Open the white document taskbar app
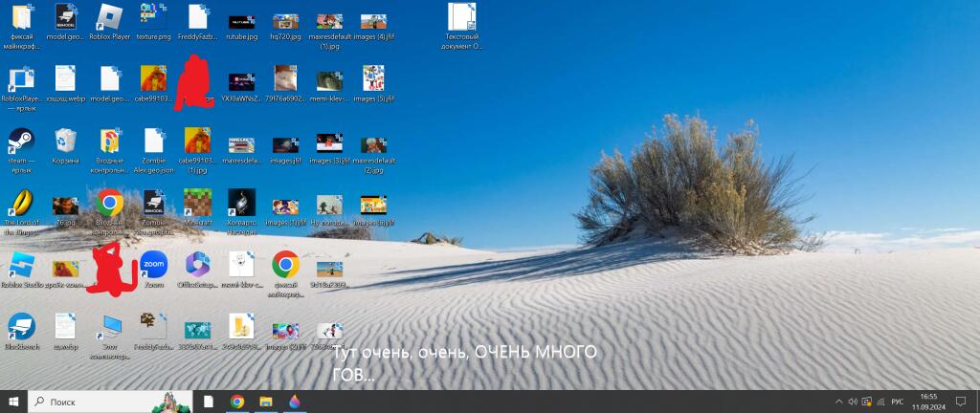Screen dimensions: 980x413 (x=209, y=402)
